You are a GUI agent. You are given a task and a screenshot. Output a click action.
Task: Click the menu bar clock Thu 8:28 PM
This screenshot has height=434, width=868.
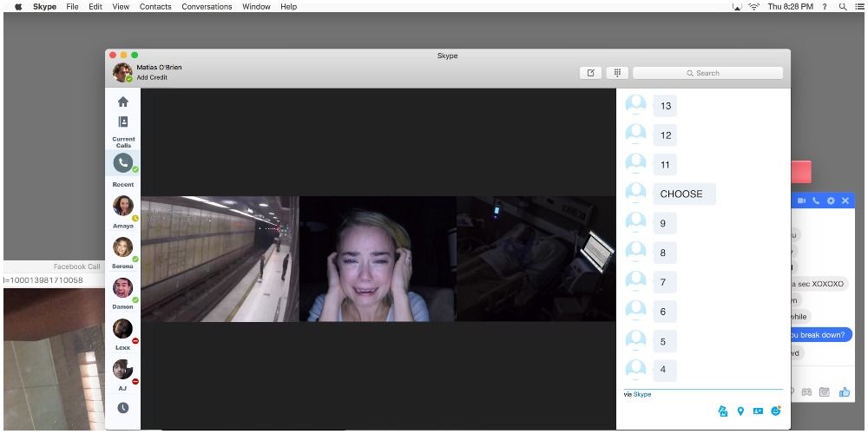click(791, 7)
